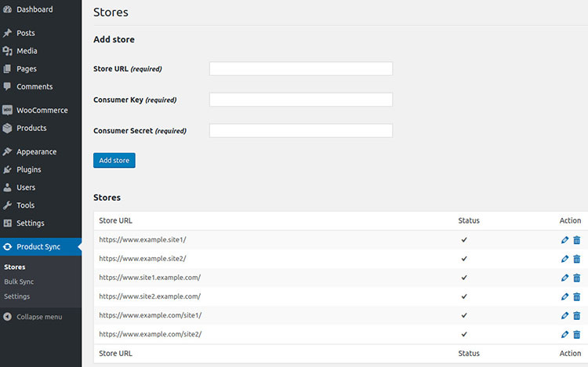The height and width of the screenshot is (367, 588).
Task: Focus the Store URL input field
Action: [300, 69]
